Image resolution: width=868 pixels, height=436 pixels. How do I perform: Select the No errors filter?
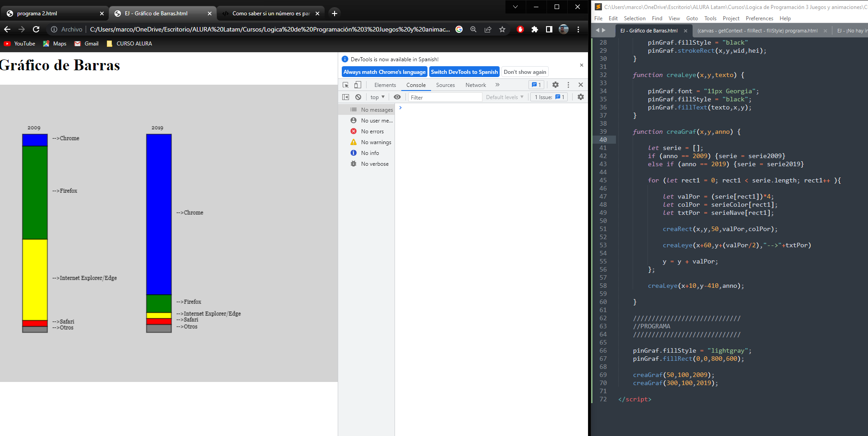point(367,132)
